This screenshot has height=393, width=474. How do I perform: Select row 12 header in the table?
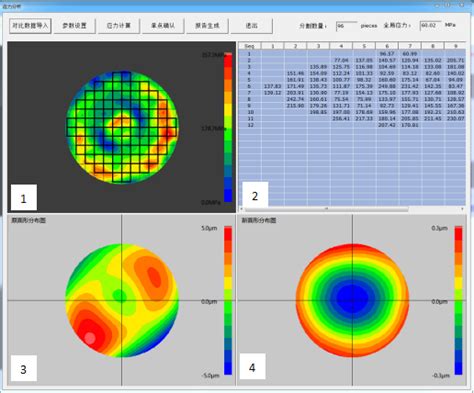click(250, 125)
